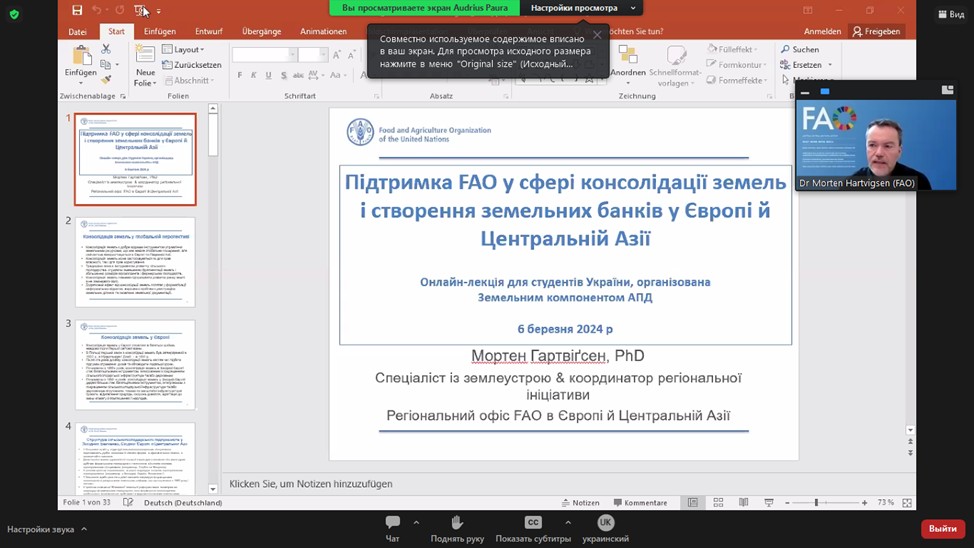This screenshot has width=974, height=548.
Task: Open the Datei tab
Action: click(78, 31)
